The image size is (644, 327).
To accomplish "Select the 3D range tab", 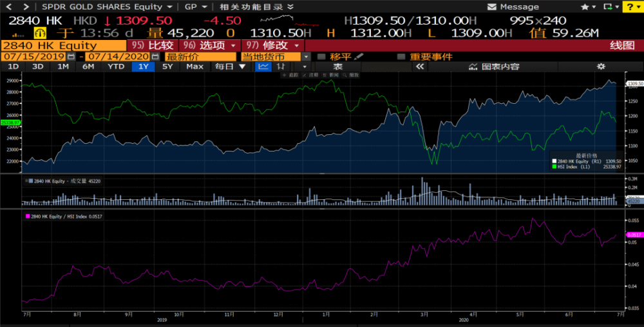I will (x=38, y=66).
